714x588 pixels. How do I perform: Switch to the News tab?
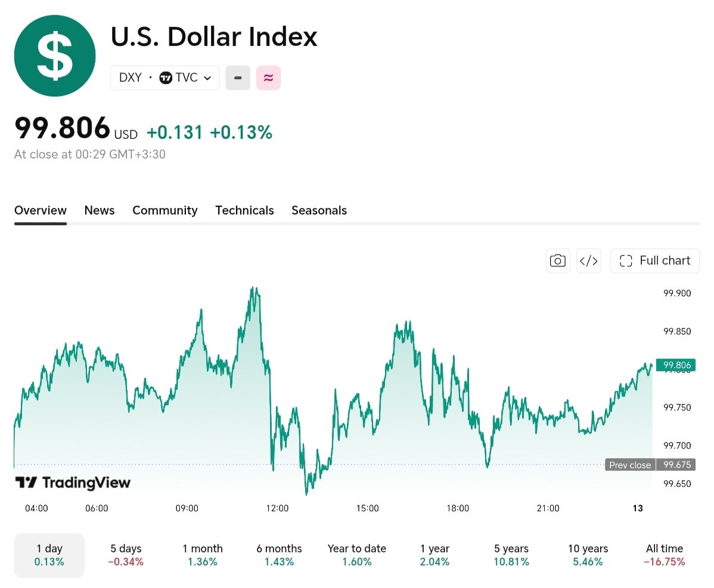pos(100,210)
